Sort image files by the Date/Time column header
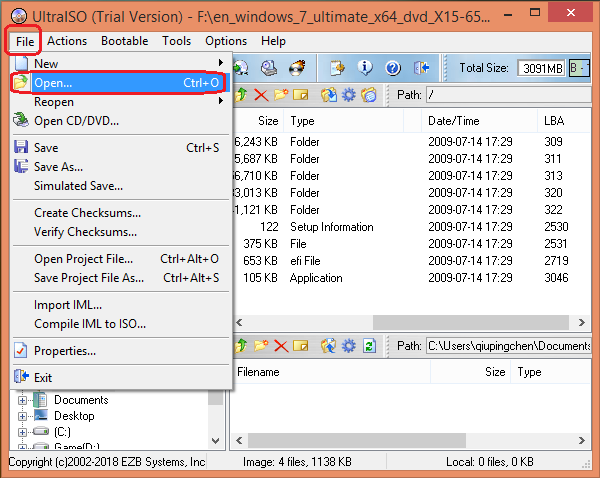The width and height of the screenshot is (600, 478). tap(479, 121)
